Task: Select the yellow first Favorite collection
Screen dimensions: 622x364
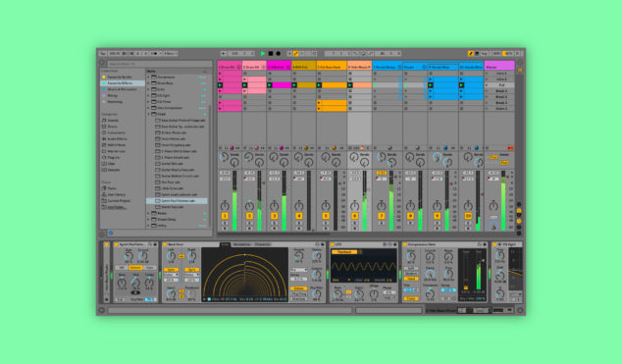Action: click(123, 77)
